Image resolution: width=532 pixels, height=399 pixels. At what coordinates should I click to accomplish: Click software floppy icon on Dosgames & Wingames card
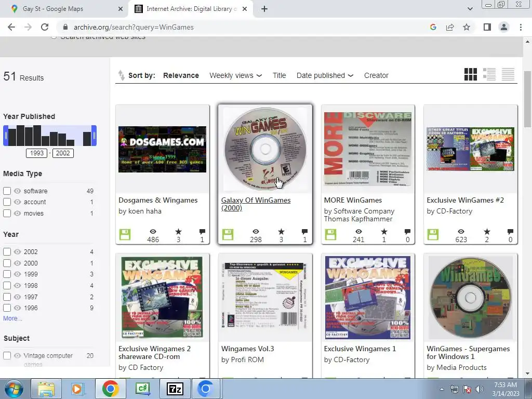click(125, 234)
